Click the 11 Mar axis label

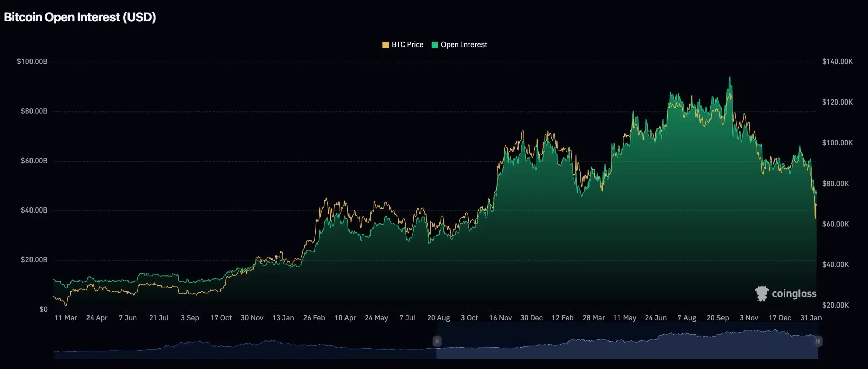click(66, 318)
